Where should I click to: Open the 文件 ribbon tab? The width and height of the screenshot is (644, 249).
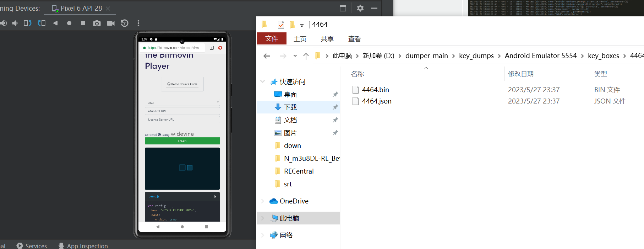[x=272, y=38]
